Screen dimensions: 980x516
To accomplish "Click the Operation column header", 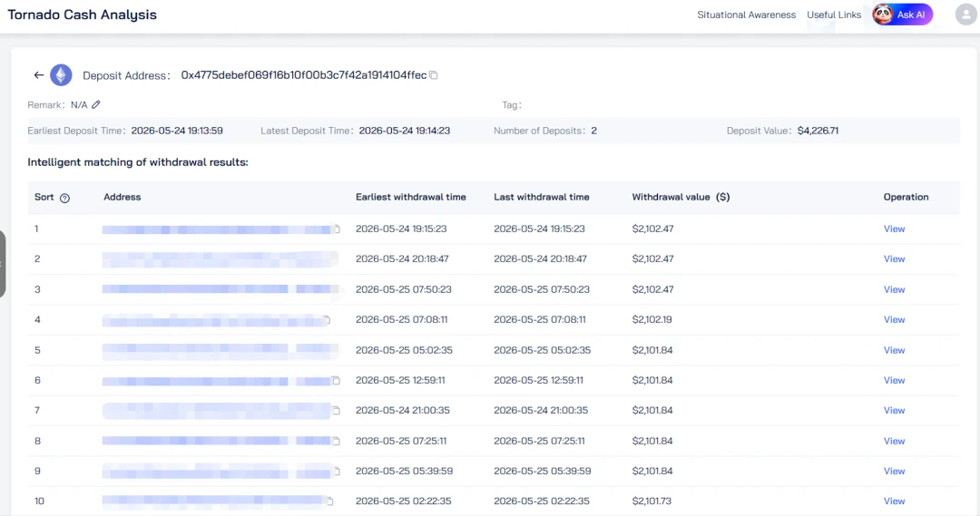I will point(906,197).
